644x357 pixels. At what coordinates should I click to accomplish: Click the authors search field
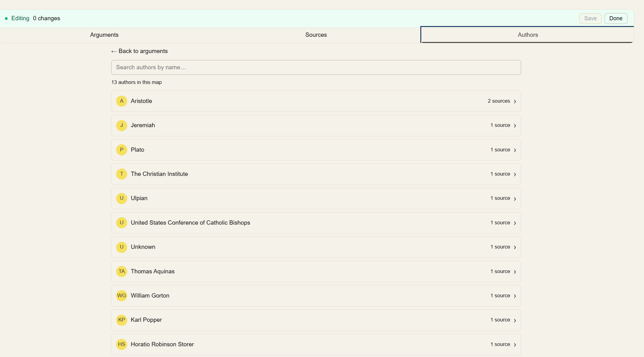point(316,67)
